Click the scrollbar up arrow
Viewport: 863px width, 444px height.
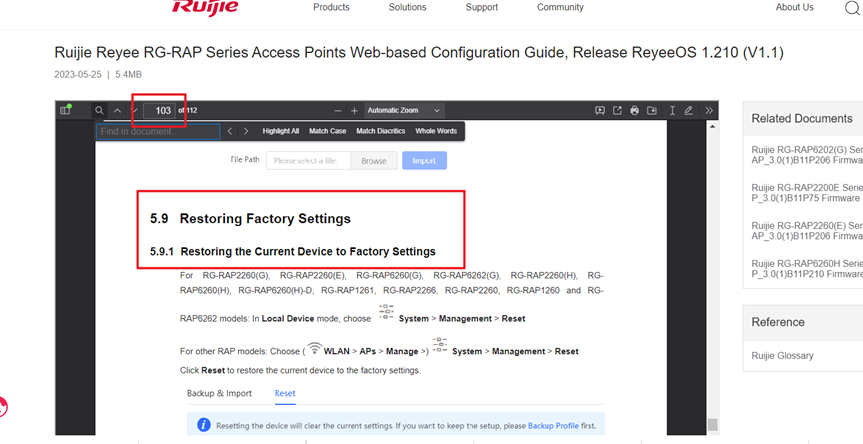coord(713,126)
